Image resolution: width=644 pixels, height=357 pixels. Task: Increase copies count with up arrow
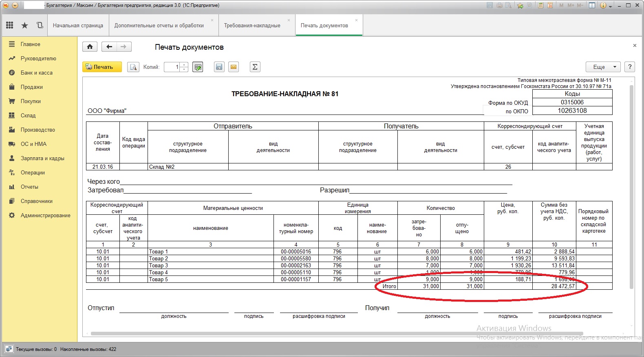[184, 64]
